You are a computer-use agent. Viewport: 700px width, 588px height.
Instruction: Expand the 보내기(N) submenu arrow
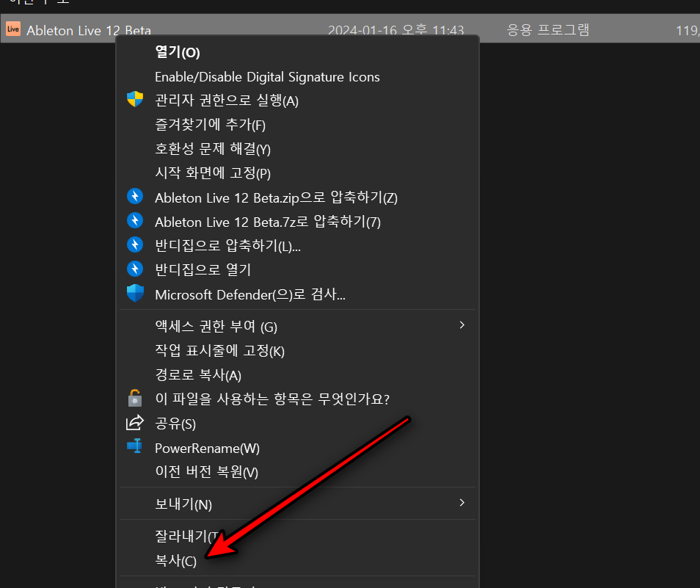point(462,503)
